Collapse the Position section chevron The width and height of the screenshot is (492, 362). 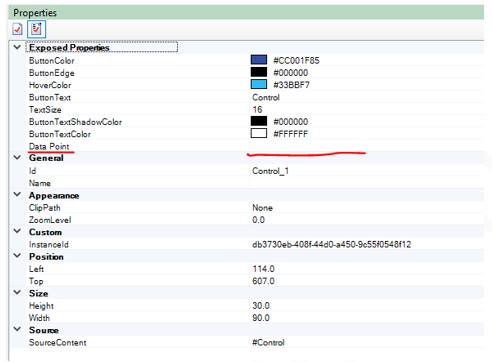tap(17, 256)
